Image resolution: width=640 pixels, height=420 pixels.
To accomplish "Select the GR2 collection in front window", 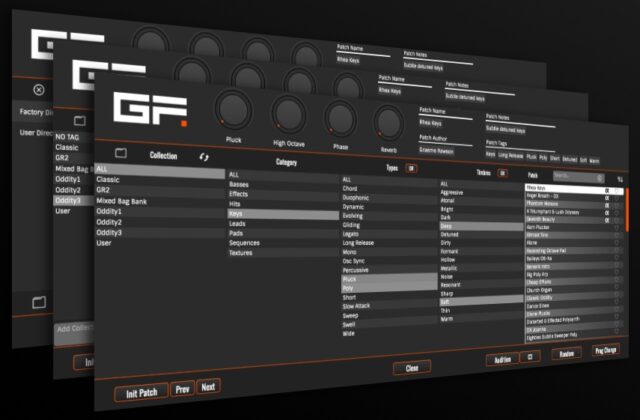I will coord(160,191).
